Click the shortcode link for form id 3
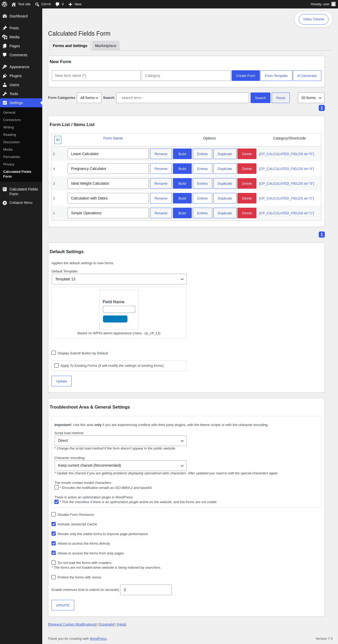Viewport: 338px width, 644px height. (x=287, y=183)
